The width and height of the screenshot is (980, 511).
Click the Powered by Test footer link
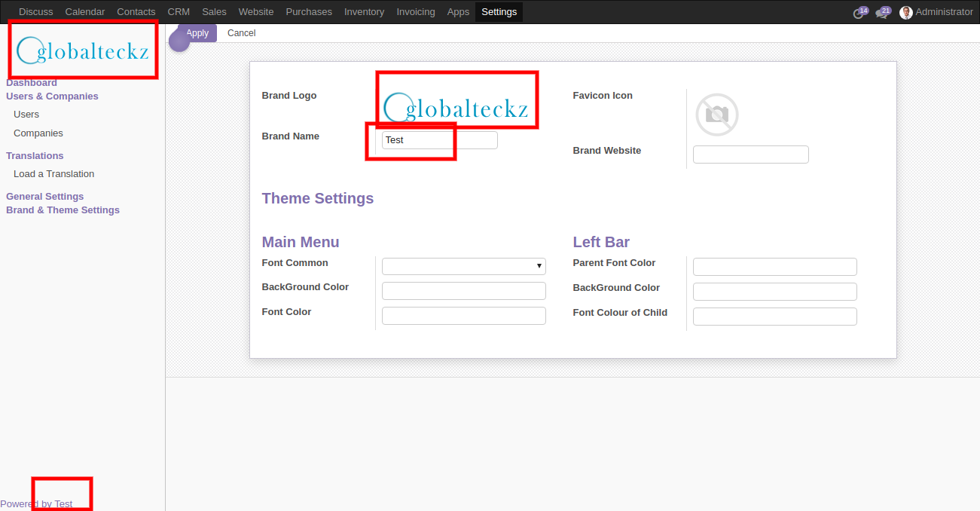(x=36, y=504)
